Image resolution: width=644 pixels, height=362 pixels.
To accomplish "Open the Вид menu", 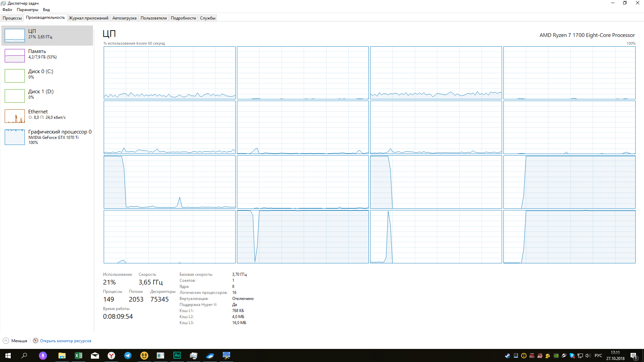I will coord(46,10).
